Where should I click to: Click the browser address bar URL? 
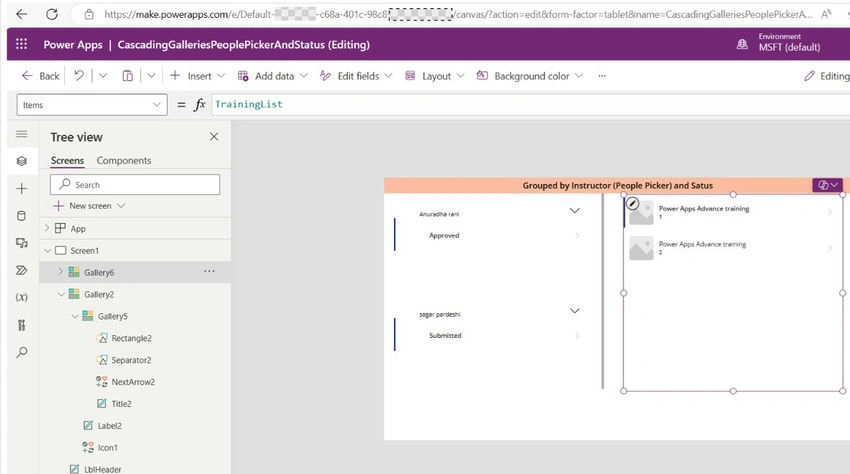[458, 15]
